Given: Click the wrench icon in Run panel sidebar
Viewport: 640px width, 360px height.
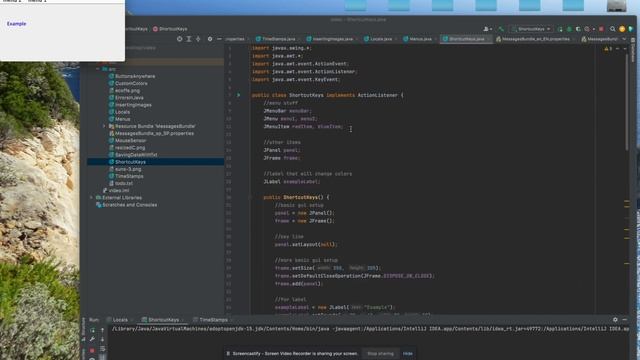Looking at the screenshot, I should pyautogui.click(x=92, y=339).
